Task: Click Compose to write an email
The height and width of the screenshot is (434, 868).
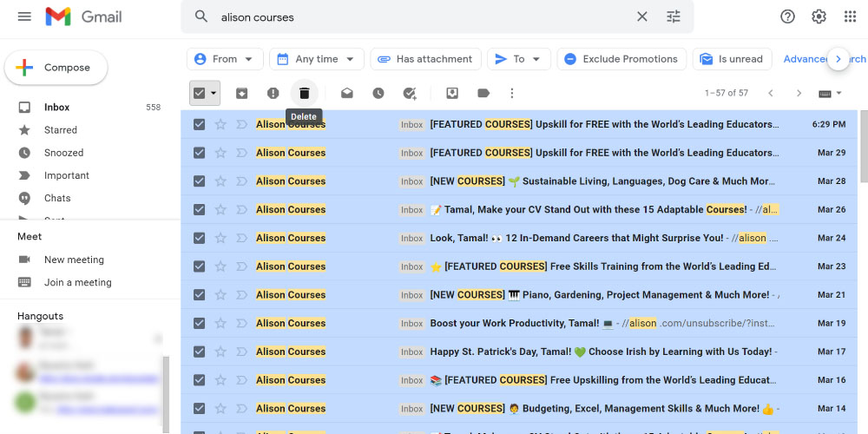Action: coord(56,68)
